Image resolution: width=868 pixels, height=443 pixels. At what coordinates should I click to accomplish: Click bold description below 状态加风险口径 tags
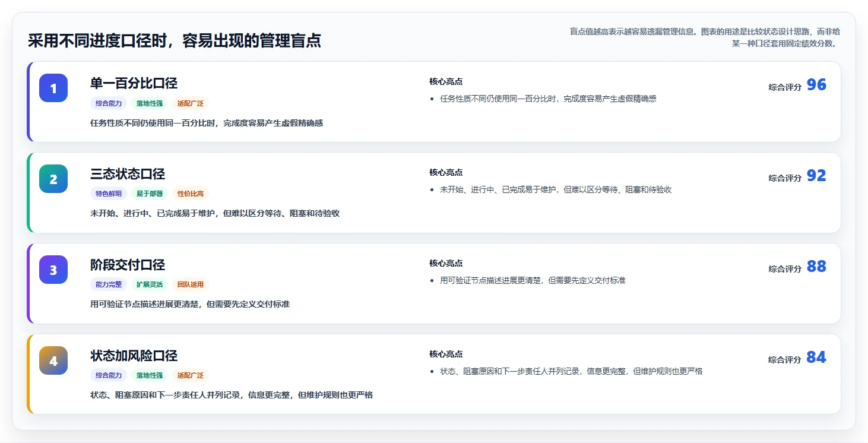(x=232, y=395)
